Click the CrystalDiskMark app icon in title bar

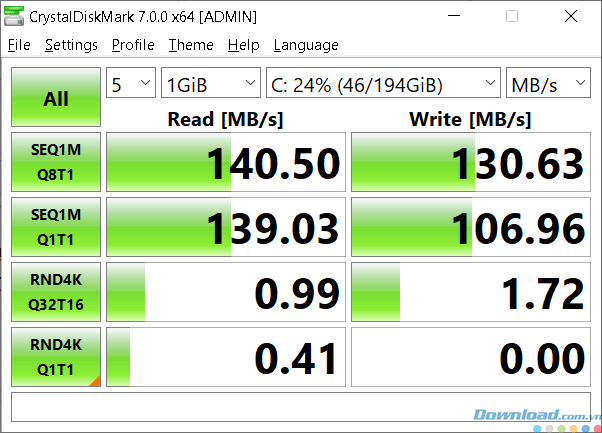13,17
